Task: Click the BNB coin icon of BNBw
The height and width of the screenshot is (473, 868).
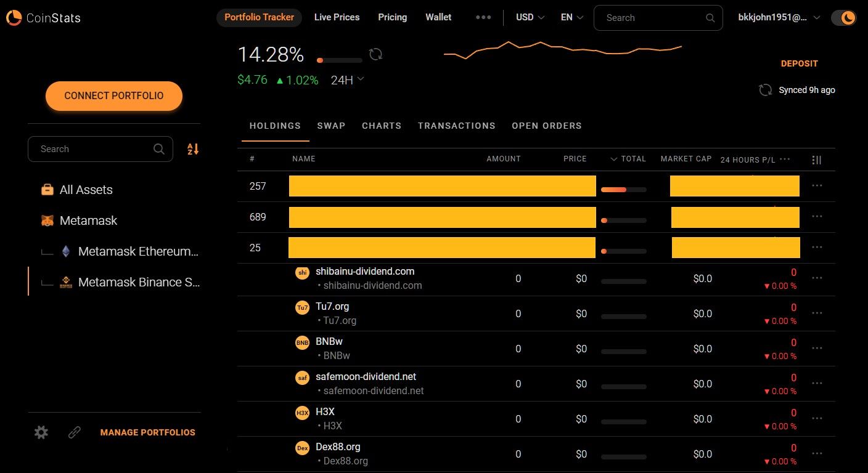Action: point(302,343)
